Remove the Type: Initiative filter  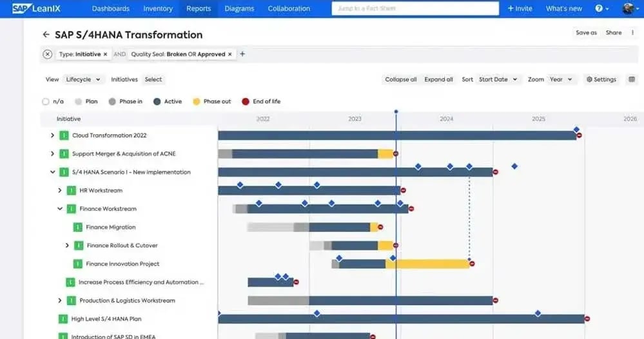[x=105, y=54]
